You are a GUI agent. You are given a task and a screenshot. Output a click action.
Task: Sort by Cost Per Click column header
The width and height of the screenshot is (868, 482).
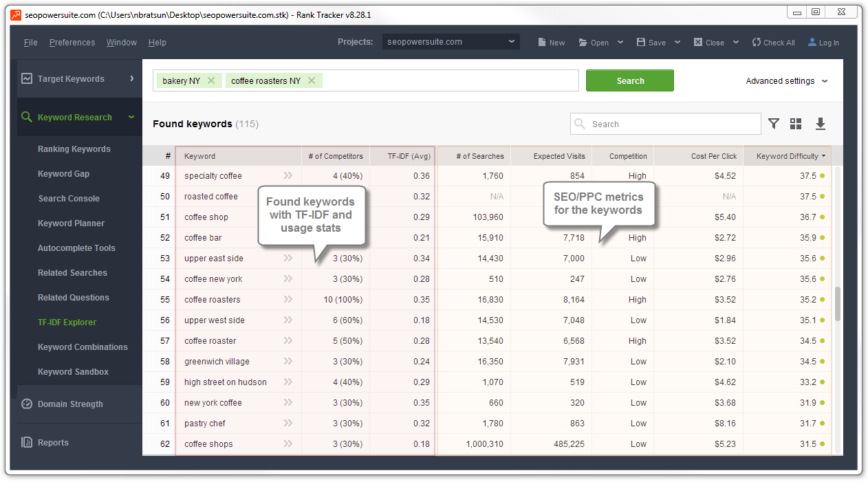699,156
